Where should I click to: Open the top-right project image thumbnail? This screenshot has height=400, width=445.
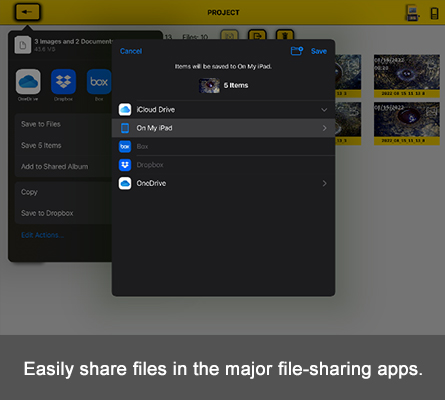(407, 76)
